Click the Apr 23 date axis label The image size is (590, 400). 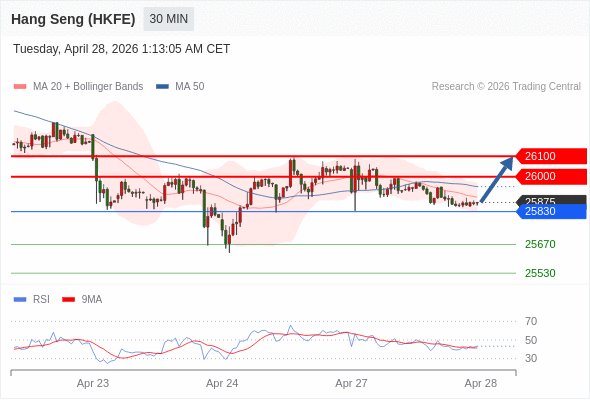93,383
